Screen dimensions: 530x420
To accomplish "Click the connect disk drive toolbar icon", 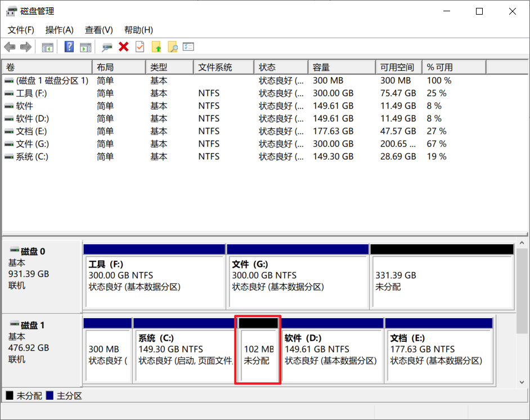I will point(107,47).
